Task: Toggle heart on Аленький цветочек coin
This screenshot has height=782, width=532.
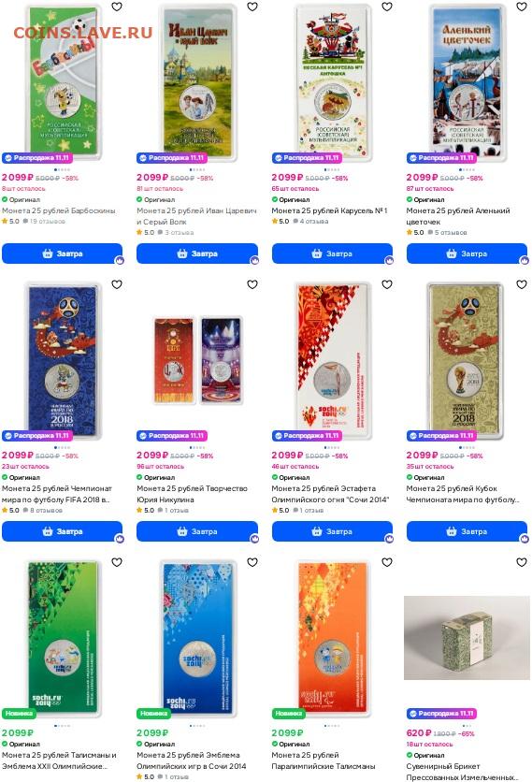Action: 522,7
